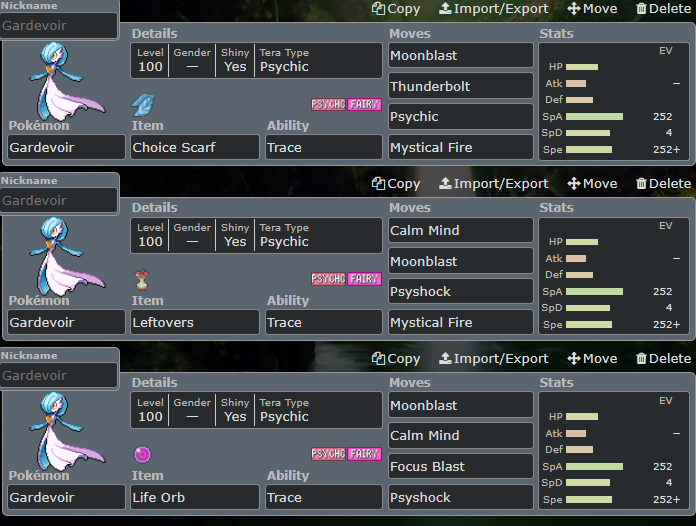Select the Thunderbolt move slot
Image resolution: width=696 pixels, height=526 pixels.
[461, 86]
